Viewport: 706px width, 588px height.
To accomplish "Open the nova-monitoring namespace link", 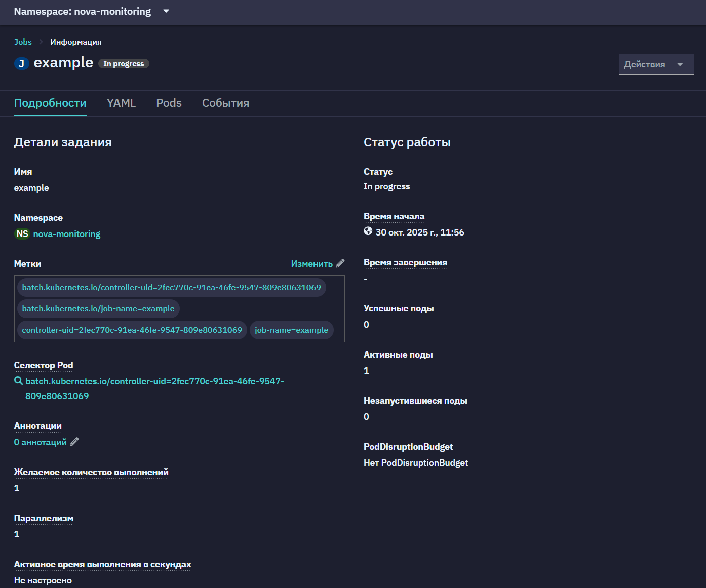I will [x=67, y=234].
